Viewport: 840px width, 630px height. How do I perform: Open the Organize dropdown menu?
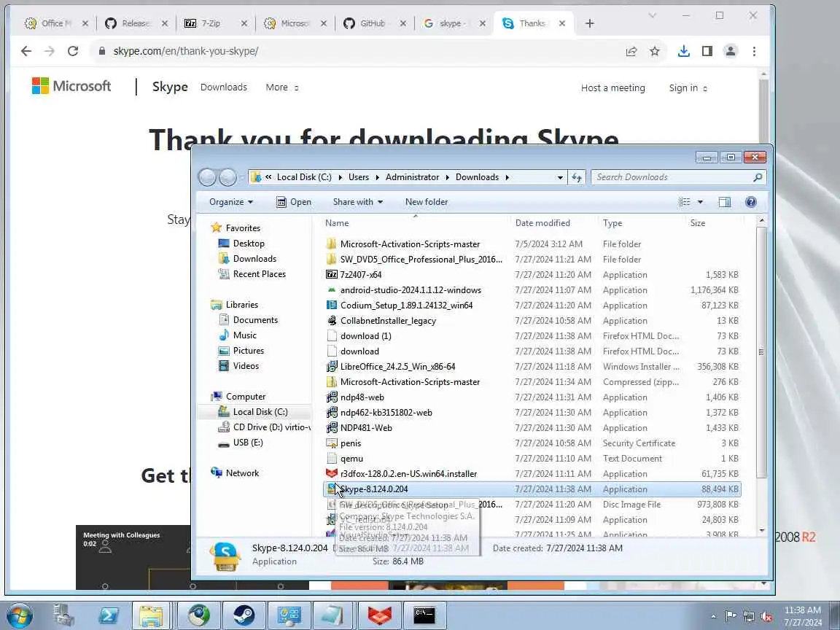click(231, 202)
